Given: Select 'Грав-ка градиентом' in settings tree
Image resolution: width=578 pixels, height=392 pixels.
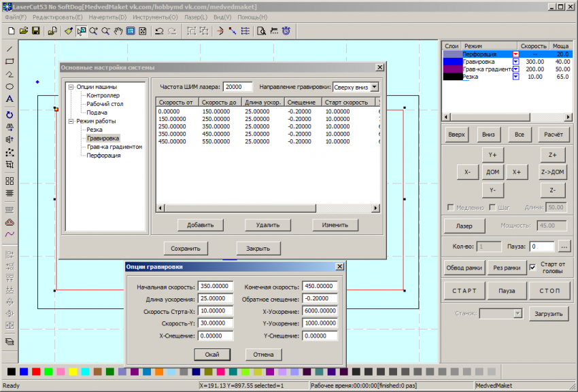Looking at the screenshot, I should [x=114, y=147].
